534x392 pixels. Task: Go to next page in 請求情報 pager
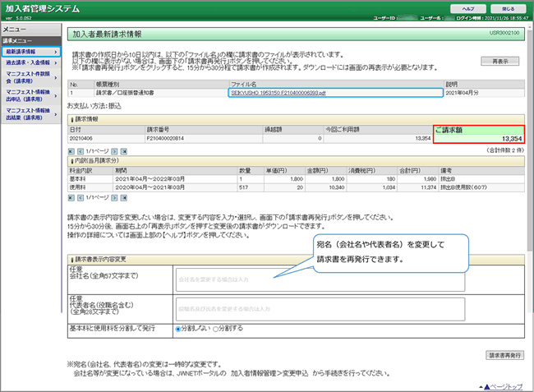[x=114, y=151]
